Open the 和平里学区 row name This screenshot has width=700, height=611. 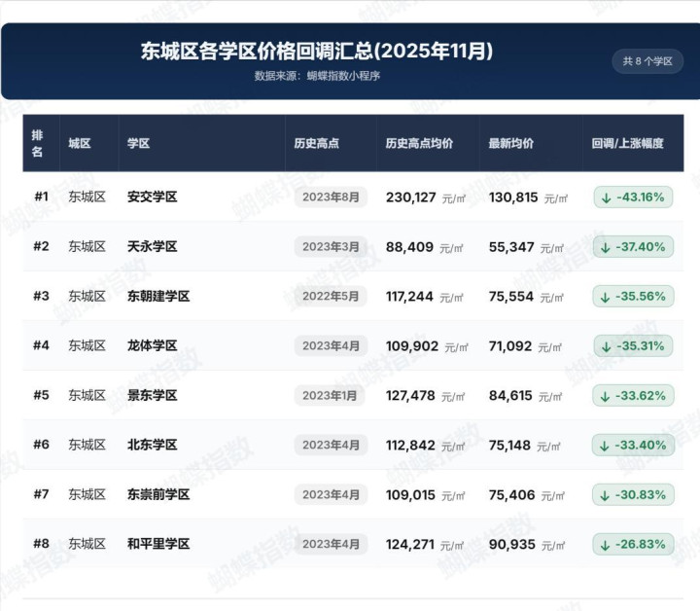coord(158,544)
